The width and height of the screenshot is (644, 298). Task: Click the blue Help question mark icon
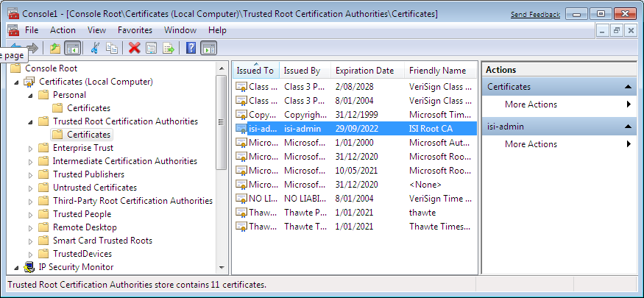(x=191, y=48)
